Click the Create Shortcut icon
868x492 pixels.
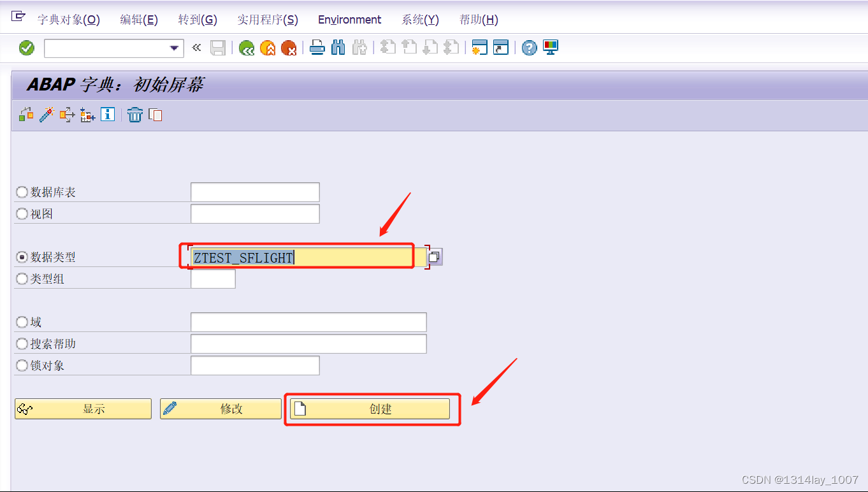[x=501, y=48]
